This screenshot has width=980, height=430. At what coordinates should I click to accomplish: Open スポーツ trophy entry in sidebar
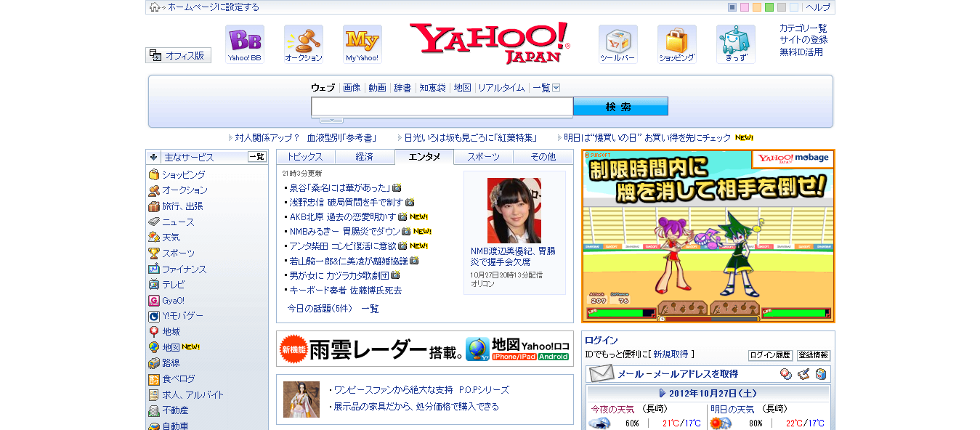[178, 253]
